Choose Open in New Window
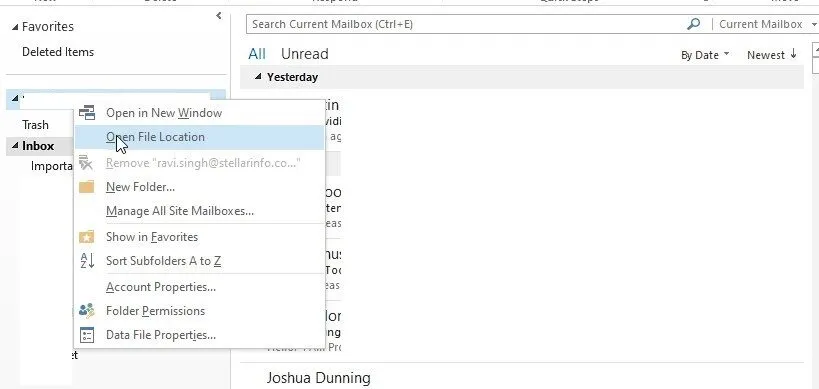Image resolution: width=819 pixels, height=389 pixels. [x=200, y=112]
